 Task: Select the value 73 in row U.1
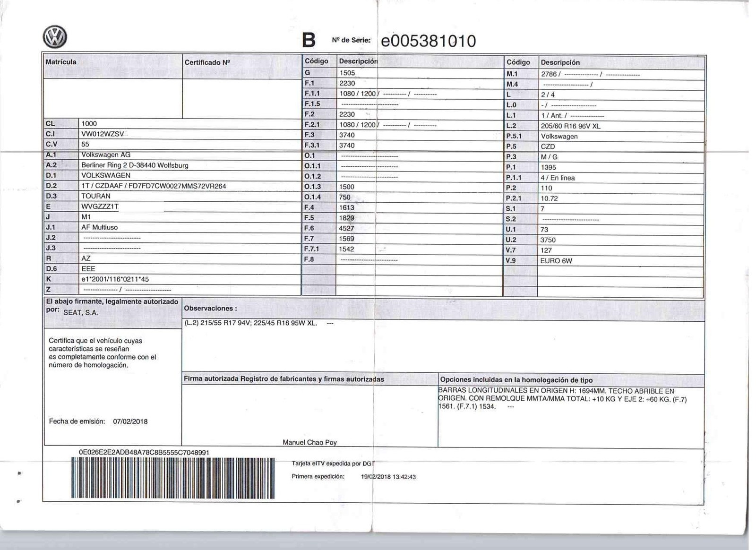click(x=545, y=230)
